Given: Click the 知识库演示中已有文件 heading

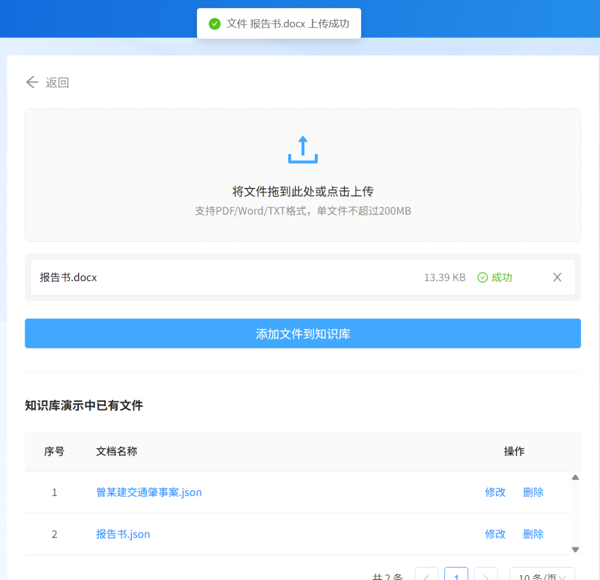Looking at the screenshot, I should point(84,405).
